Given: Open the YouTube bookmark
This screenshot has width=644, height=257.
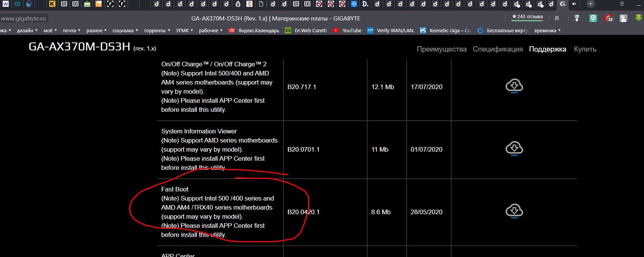Looking at the screenshot, I should 347,30.
